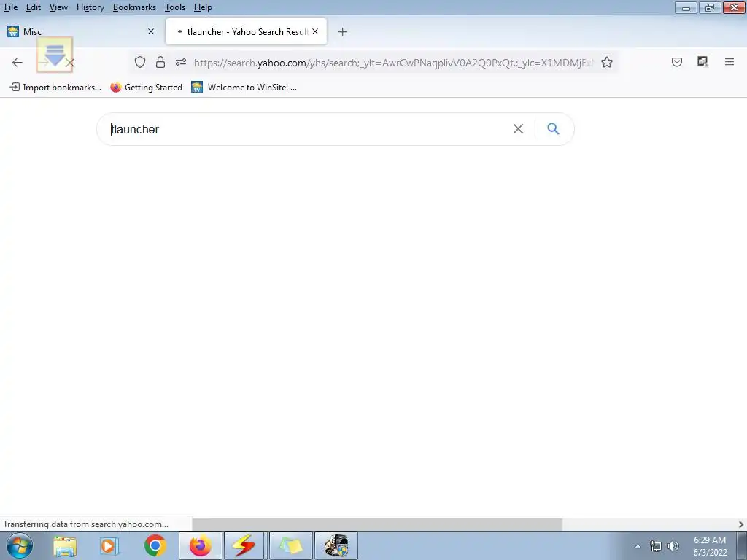Open the extension icon beside Pocket
The height and width of the screenshot is (560, 747).
(703, 62)
